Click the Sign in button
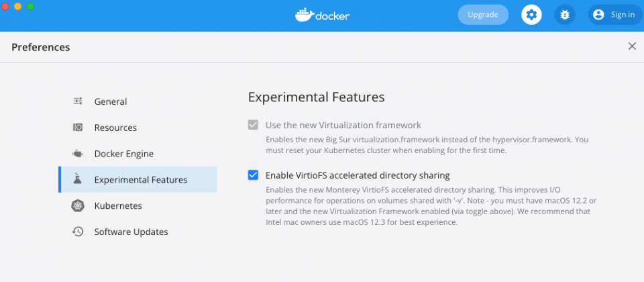This screenshot has width=644, height=282. tap(615, 15)
